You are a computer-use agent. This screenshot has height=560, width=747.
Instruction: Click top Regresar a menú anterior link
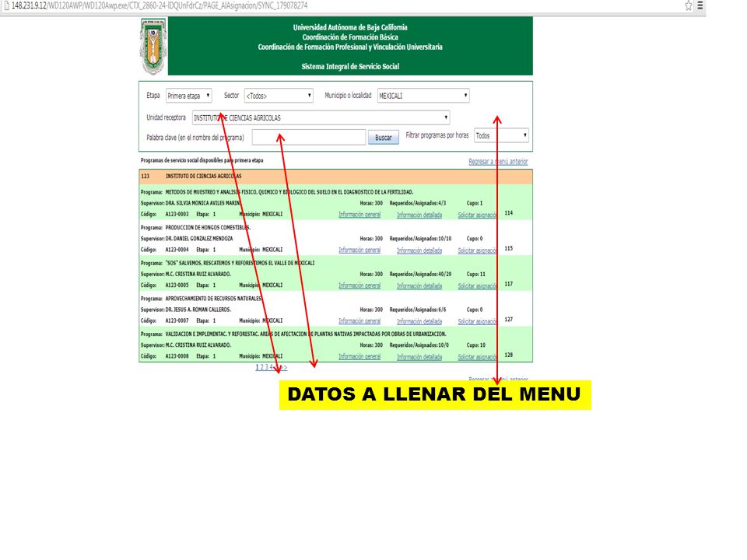(498, 162)
